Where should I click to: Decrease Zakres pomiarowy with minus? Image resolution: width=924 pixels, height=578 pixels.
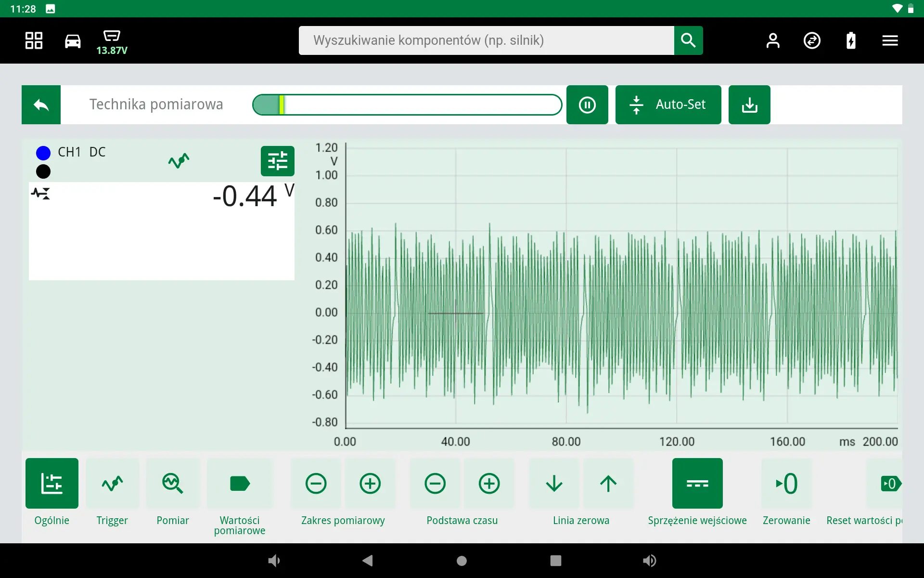pos(316,483)
